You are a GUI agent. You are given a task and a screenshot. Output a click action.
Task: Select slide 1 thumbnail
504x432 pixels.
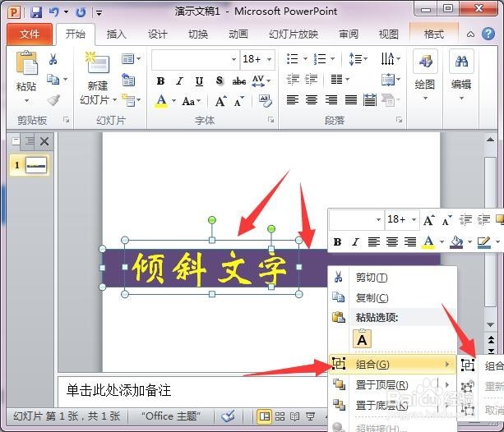coord(35,165)
